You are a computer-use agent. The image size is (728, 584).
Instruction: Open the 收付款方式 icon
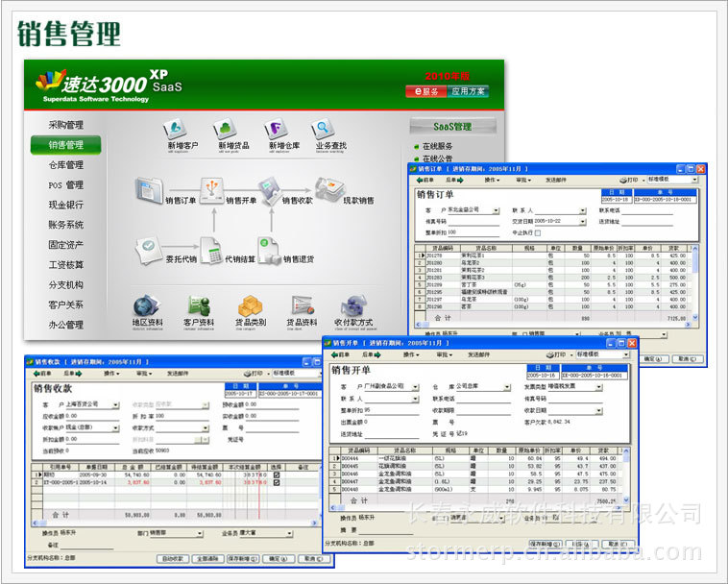click(x=353, y=305)
